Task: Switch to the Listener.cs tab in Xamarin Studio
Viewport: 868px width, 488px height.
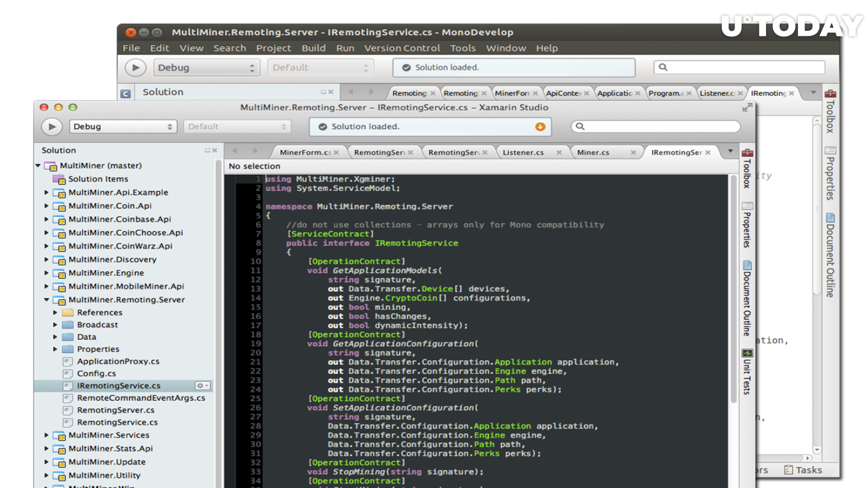Action: (523, 152)
